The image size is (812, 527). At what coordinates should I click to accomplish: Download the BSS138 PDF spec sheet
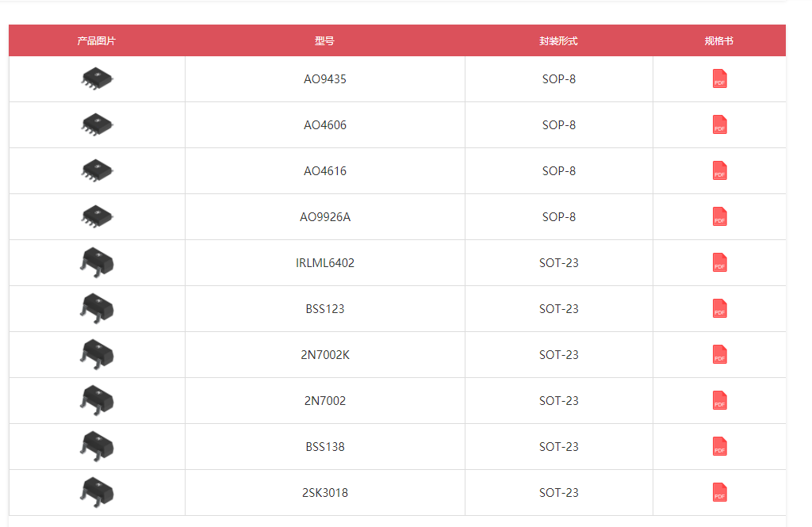719,447
